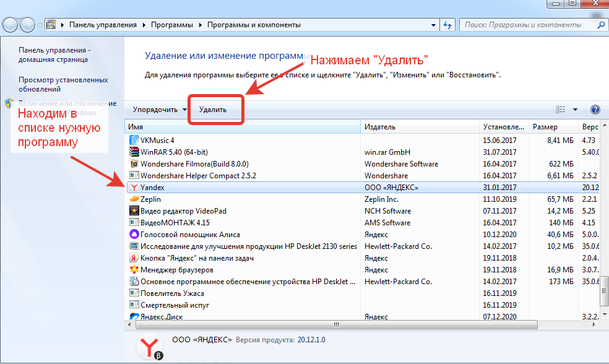Click the Forward navigation arrow button
609x364 pixels.
point(27,25)
